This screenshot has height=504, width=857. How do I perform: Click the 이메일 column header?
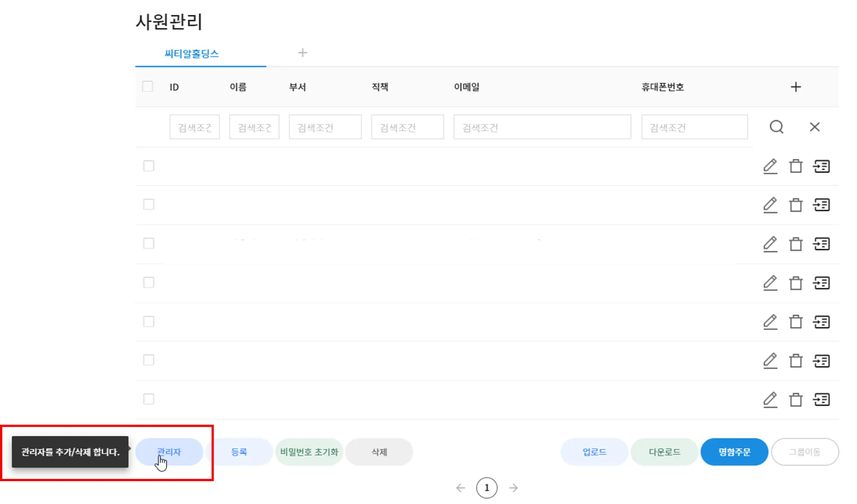pos(467,87)
